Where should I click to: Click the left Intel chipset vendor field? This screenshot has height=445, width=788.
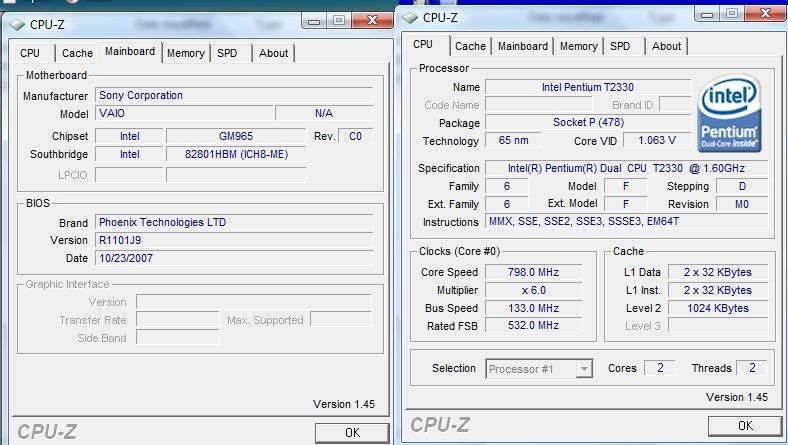(129, 136)
